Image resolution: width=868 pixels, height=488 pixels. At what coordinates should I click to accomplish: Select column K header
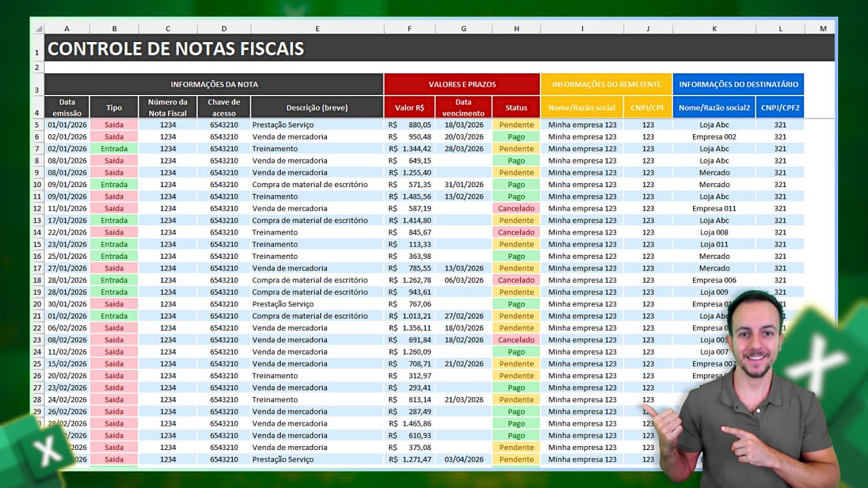coord(714,28)
